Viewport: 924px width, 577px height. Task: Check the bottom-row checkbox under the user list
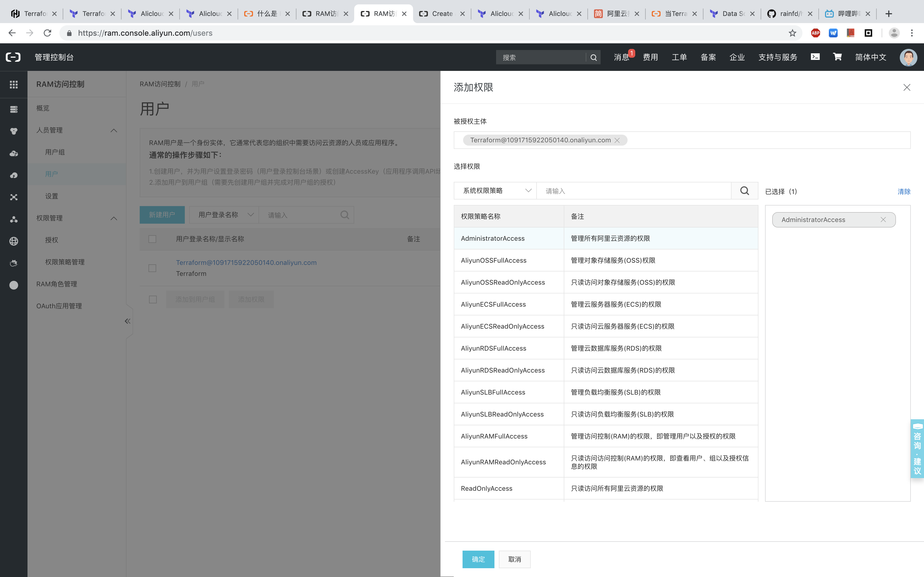pyautogui.click(x=152, y=299)
